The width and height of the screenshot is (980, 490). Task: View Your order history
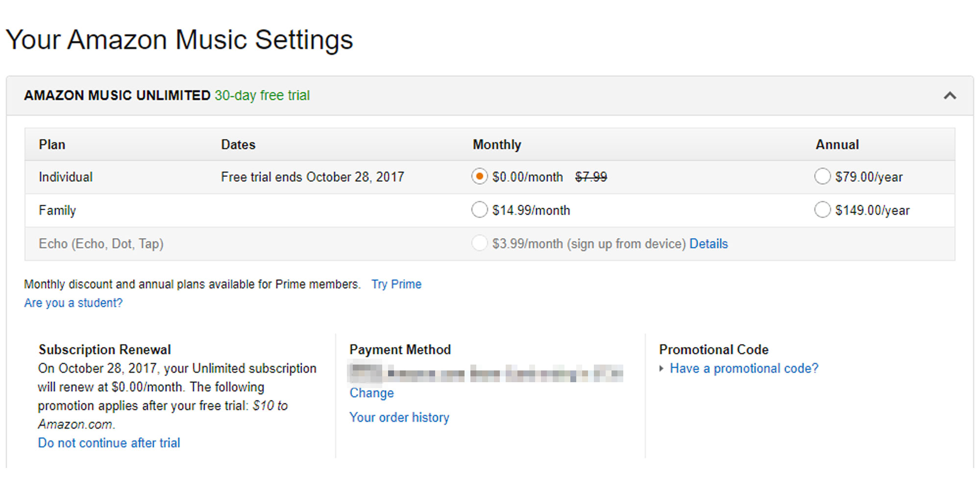click(x=399, y=417)
